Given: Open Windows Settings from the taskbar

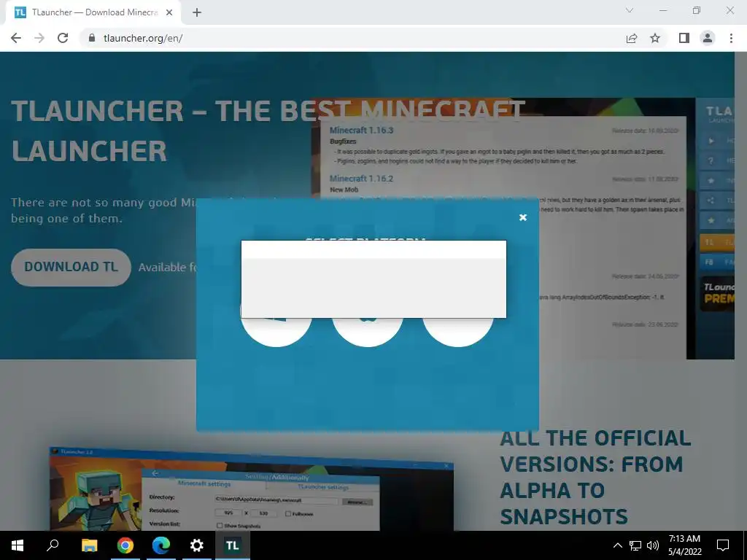Looking at the screenshot, I should click(x=197, y=545).
